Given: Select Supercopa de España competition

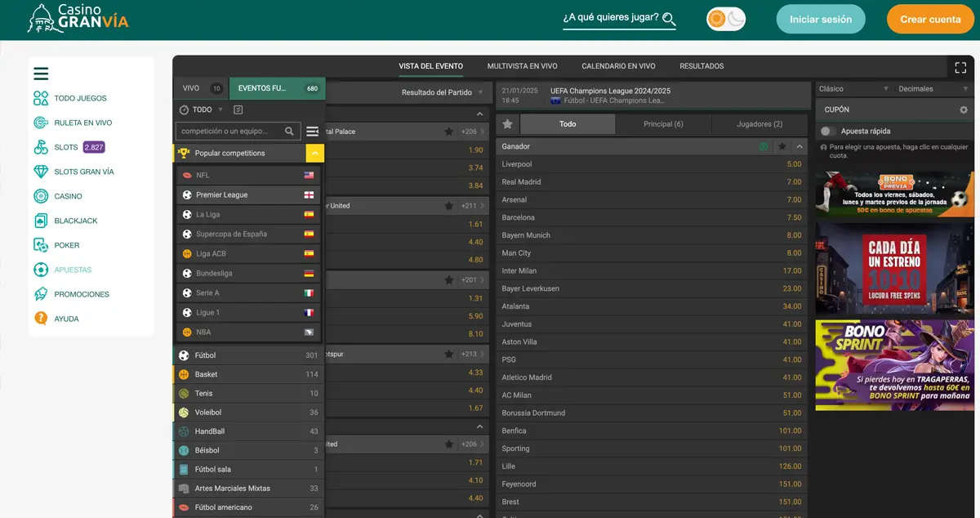Looking at the screenshot, I should 248,234.
